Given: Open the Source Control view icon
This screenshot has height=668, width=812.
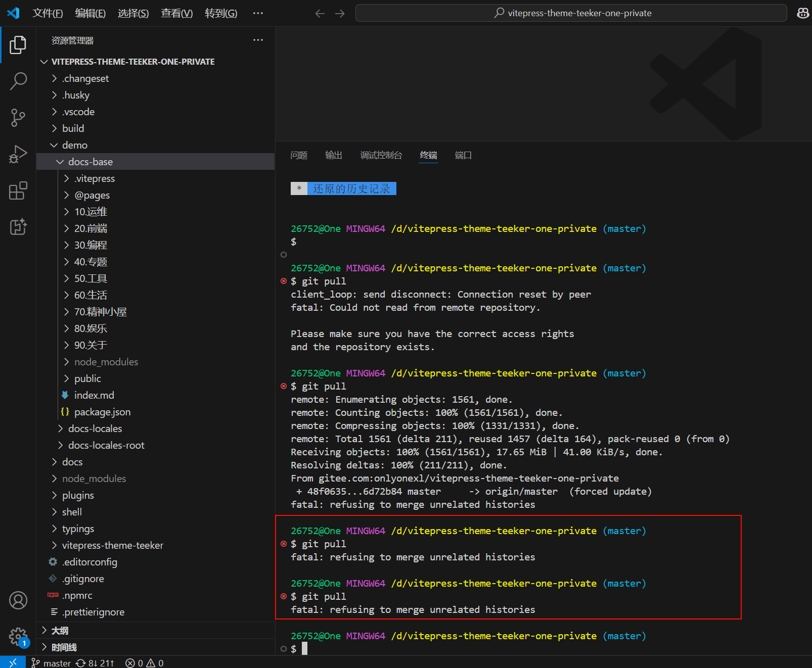Looking at the screenshot, I should (x=18, y=117).
